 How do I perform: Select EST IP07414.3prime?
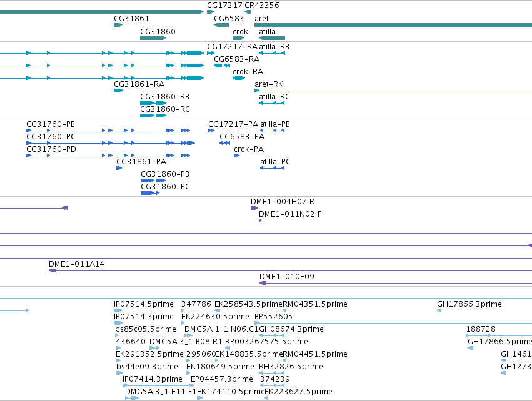(x=153, y=379)
